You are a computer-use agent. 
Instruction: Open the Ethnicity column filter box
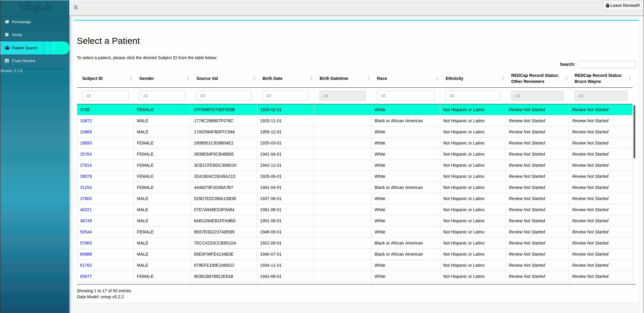pos(473,96)
